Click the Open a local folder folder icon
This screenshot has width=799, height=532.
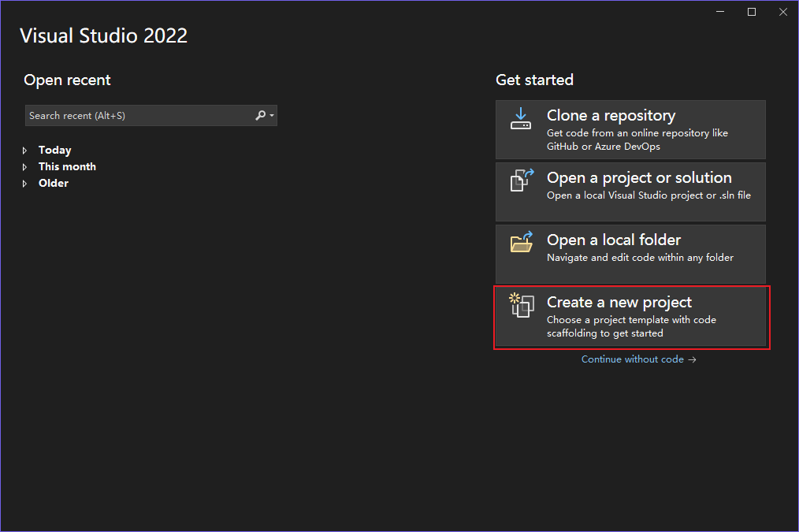pyautogui.click(x=521, y=244)
